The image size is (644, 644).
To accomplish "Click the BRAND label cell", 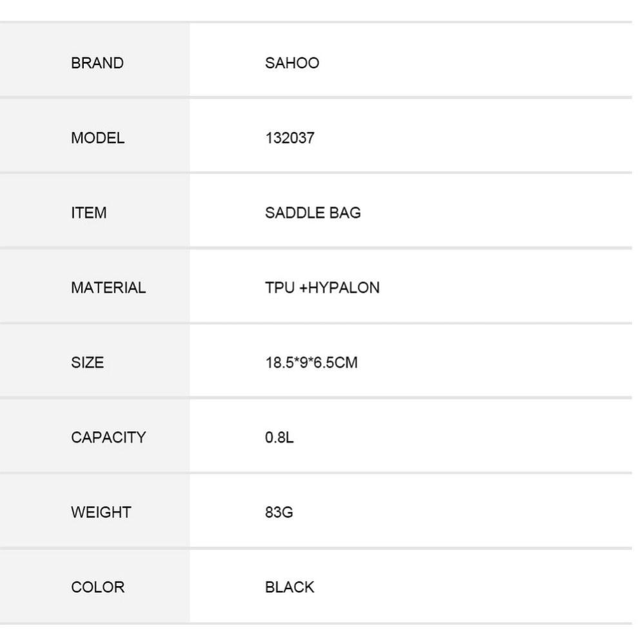I will tap(95, 60).
